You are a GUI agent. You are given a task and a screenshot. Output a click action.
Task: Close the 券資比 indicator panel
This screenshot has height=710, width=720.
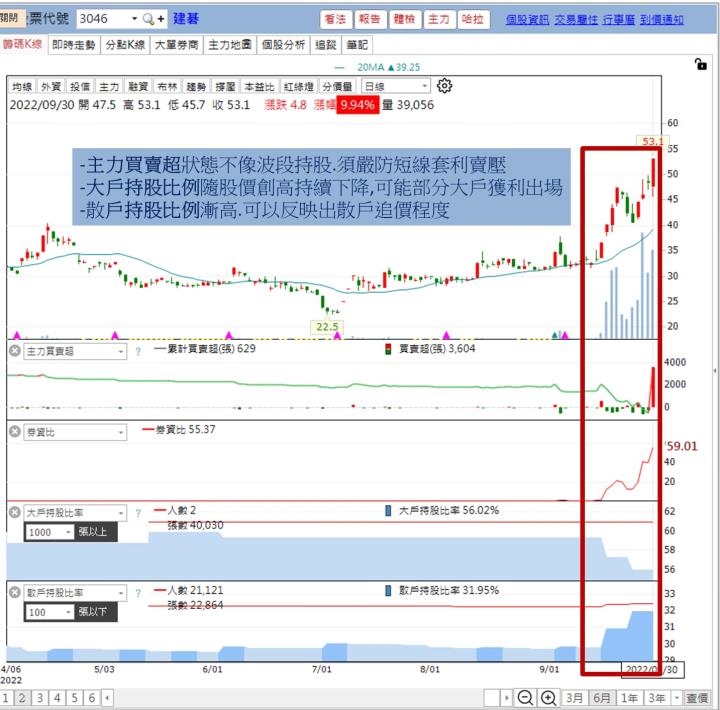[15, 432]
